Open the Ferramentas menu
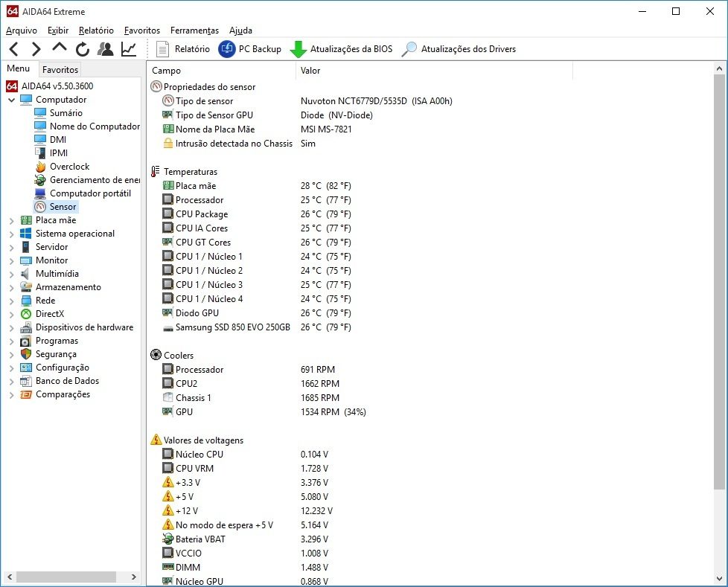The height and width of the screenshot is (587, 728). [x=194, y=31]
